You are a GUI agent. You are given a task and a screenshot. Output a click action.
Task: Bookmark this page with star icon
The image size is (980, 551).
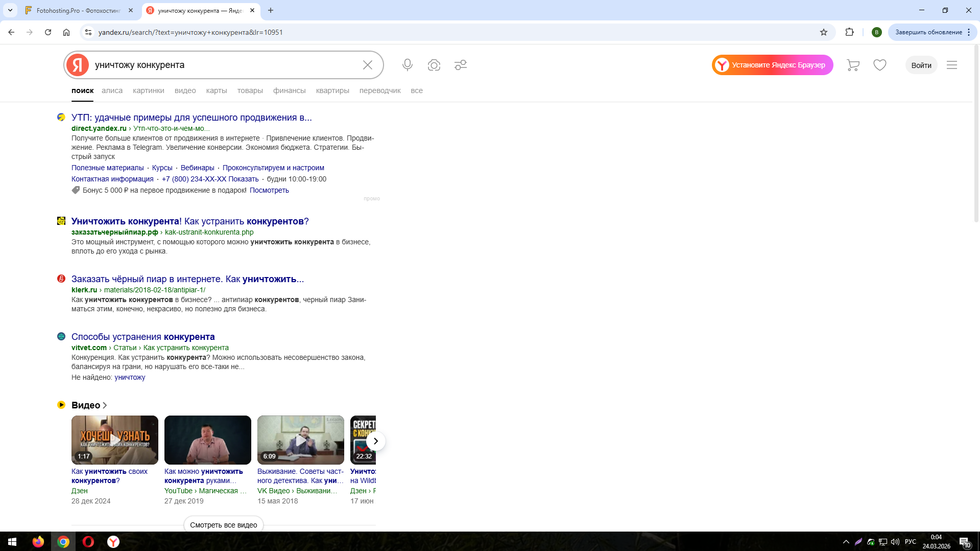pyautogui.click(x=823, y=32)
